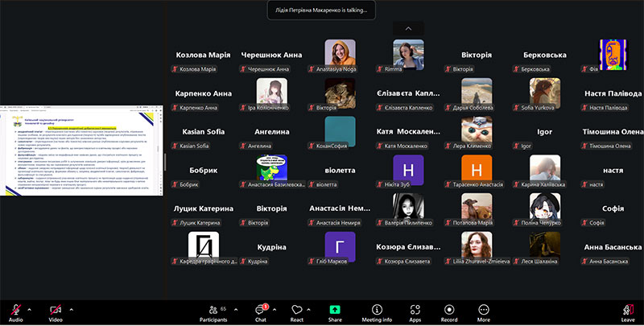Click the up chevron above participant gallery

coord(408,28)
